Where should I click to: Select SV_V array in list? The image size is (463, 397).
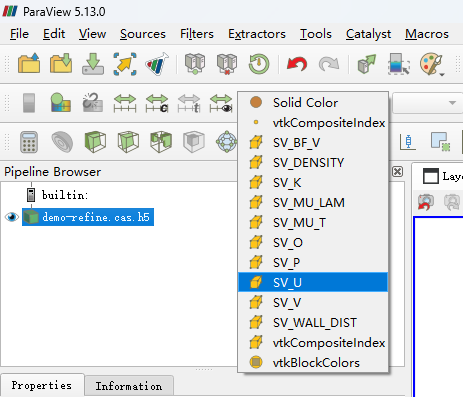313,302
